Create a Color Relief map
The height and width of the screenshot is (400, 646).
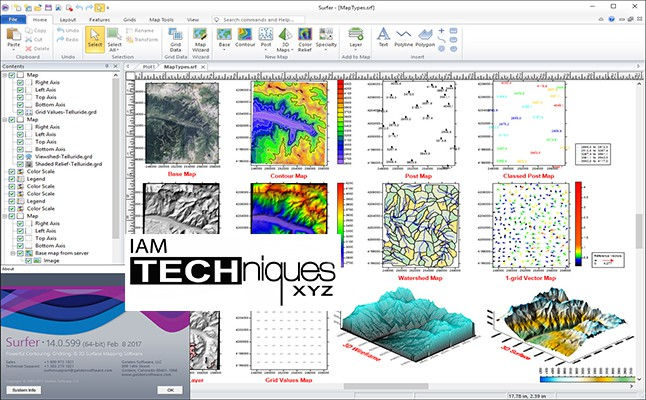(x=305, y=40)
